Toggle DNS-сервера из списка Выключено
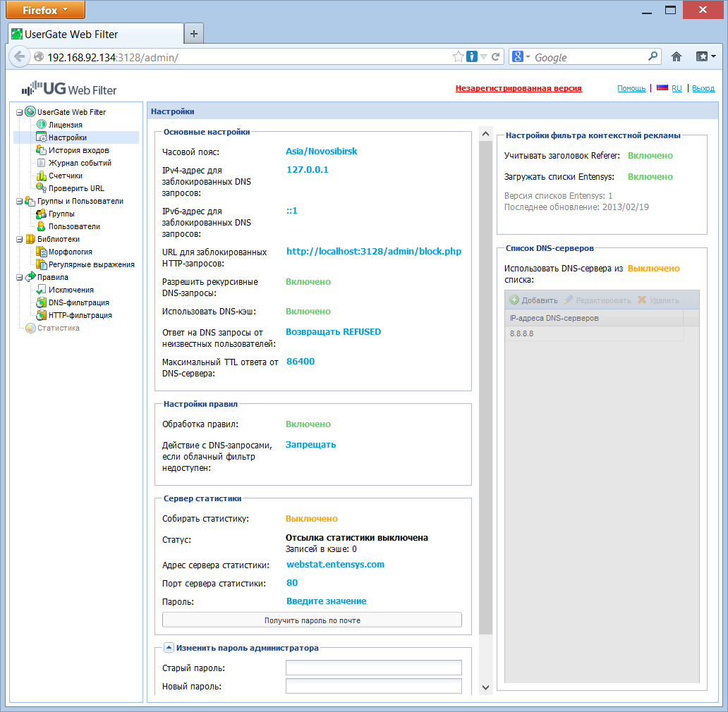 pyautogui.click(x=654, y=268)
